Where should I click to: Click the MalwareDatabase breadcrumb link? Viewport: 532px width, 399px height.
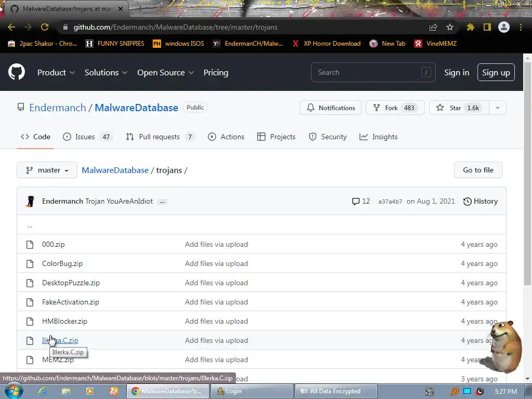tap(115, 170)
